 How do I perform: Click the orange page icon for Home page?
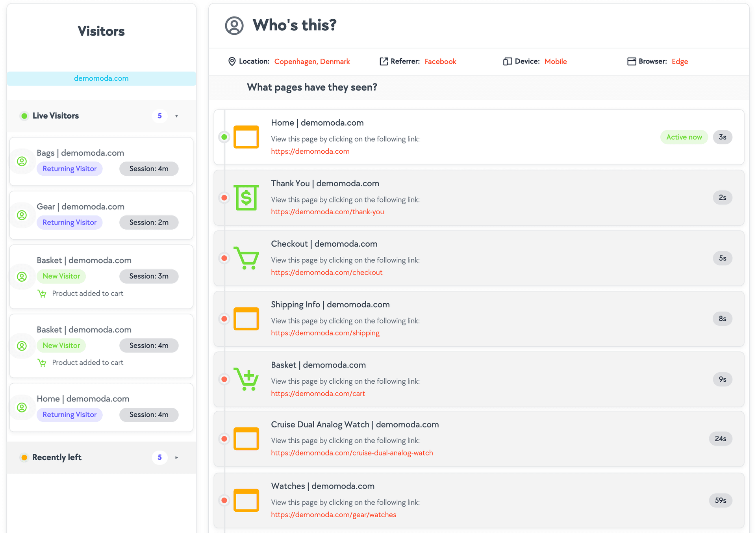[246, 137]
